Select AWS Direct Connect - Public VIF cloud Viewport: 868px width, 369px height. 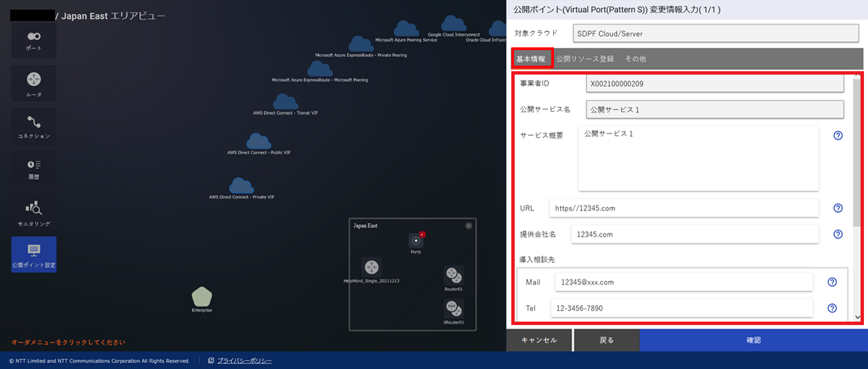pos(259,141)
